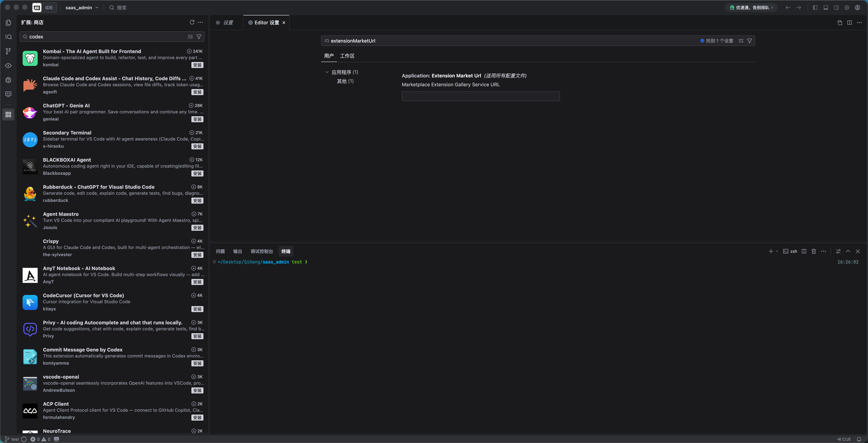Toggle the primary left sidebar visibility
The height and width of the screenshot is (443, 868).
(815, 8)
